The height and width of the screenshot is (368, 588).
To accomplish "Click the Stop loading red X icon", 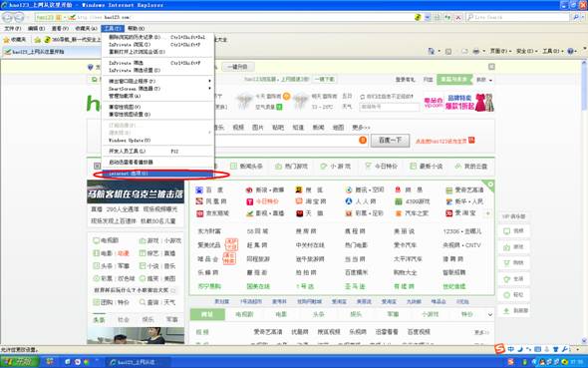I will [457, 17].
